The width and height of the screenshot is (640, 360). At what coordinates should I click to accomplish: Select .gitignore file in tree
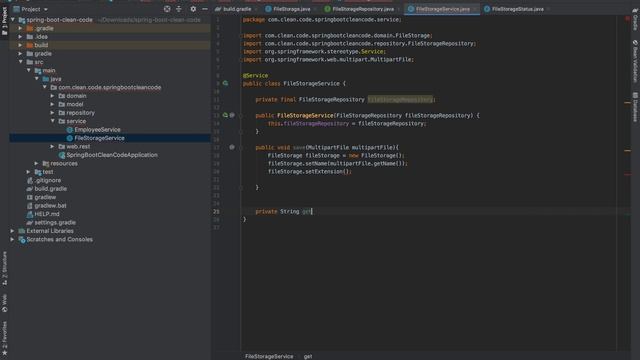click(x=48, y=180)
